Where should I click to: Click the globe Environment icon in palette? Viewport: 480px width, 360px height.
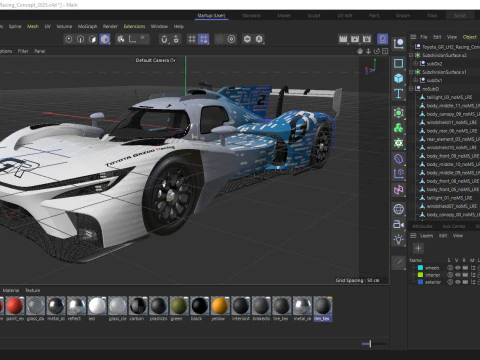[398, 209]
